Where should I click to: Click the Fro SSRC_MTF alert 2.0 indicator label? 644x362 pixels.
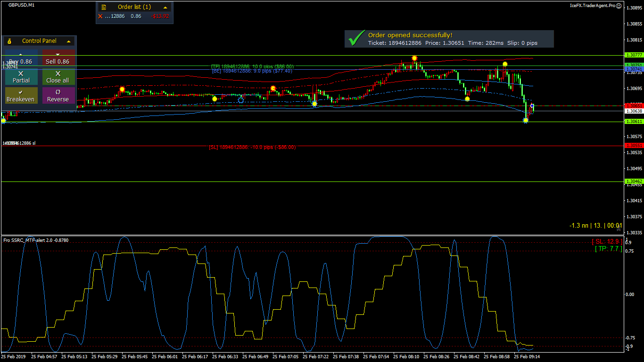pyautogui.click(x=36, y=240)
